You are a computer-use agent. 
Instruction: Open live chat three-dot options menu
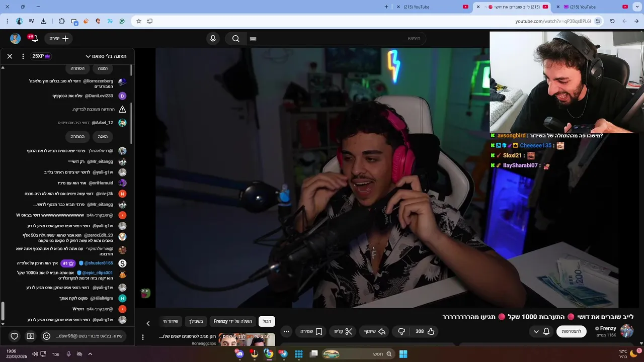pos(23,56)
